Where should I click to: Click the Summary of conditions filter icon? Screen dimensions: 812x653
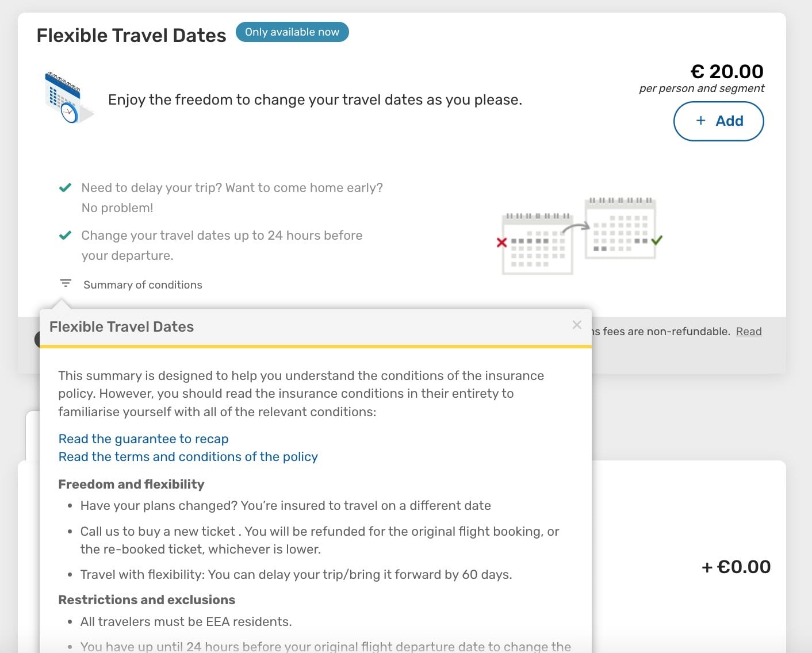tap(66, 283)
